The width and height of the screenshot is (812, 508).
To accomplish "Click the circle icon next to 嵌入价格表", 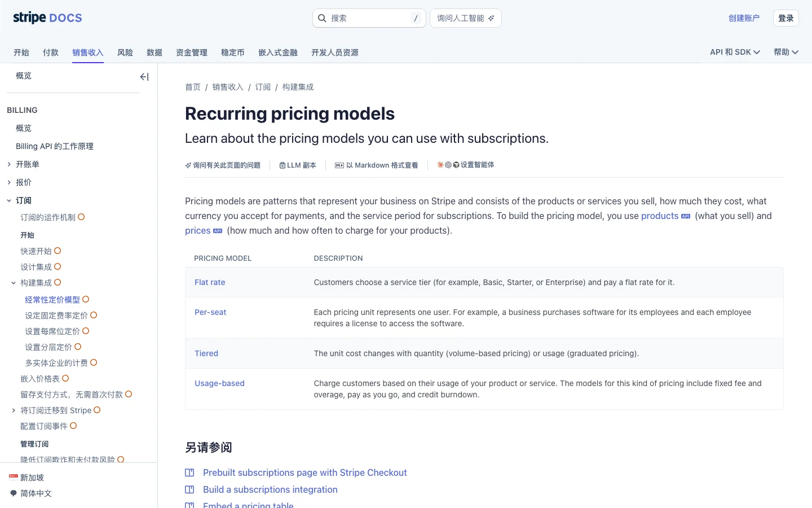I will (x=65, y=378).
